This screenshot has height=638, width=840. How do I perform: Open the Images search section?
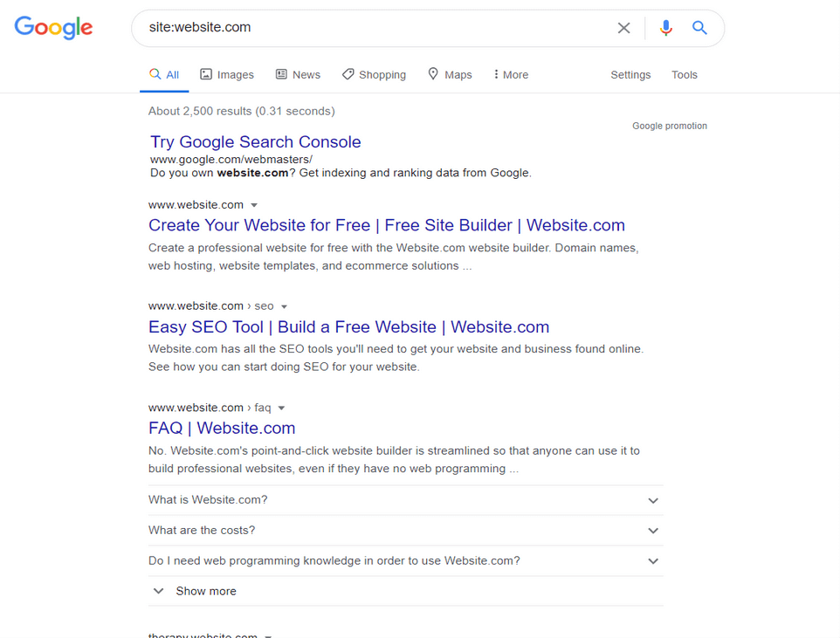point(226,74)
